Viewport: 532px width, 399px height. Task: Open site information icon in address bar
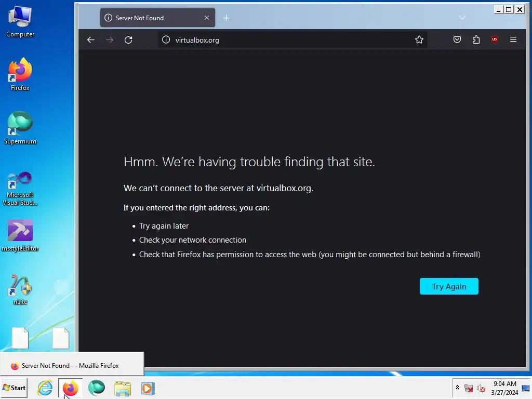[166, 39]
